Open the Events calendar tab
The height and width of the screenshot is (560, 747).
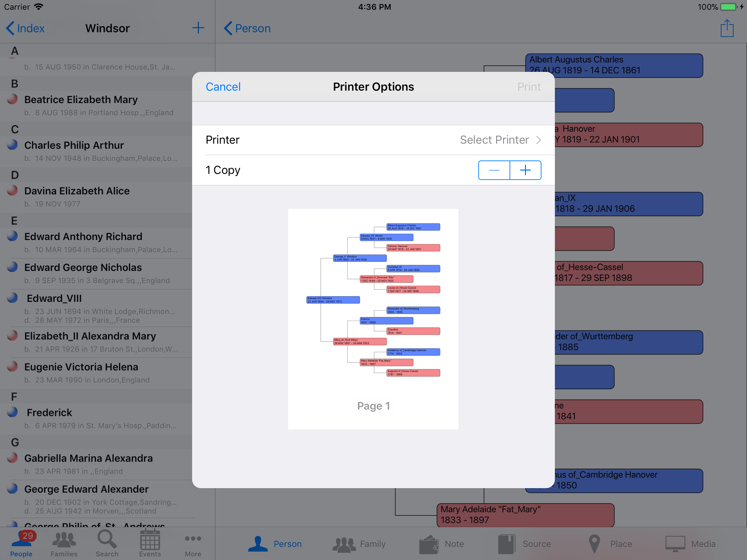click(150, 544)
